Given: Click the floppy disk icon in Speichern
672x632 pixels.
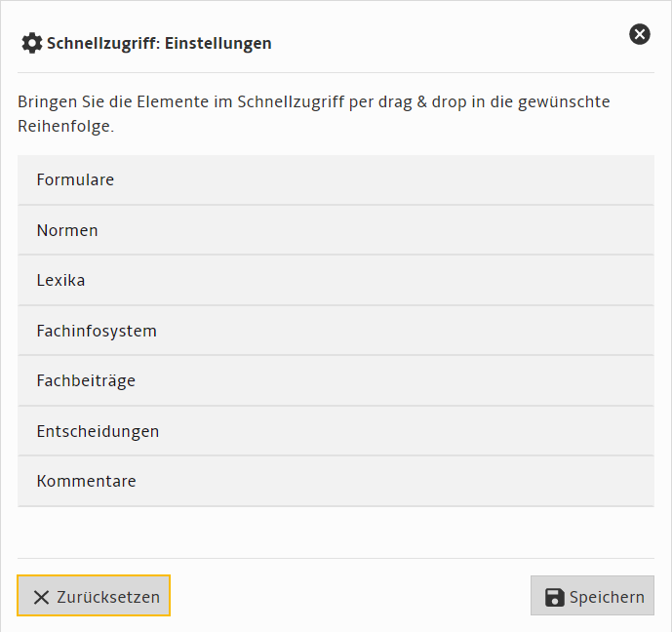Looking at the screenshot, I should (554, 597).
